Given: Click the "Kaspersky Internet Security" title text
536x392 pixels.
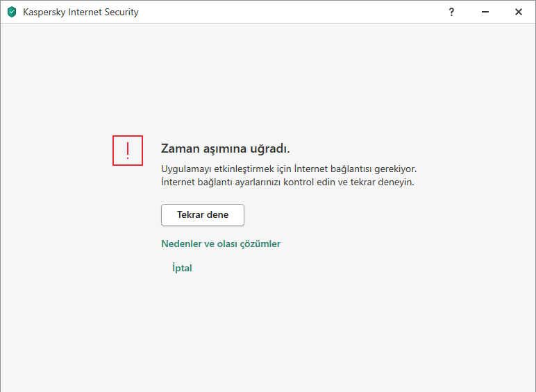Looking at the screenshot, I should coord(81,12).
